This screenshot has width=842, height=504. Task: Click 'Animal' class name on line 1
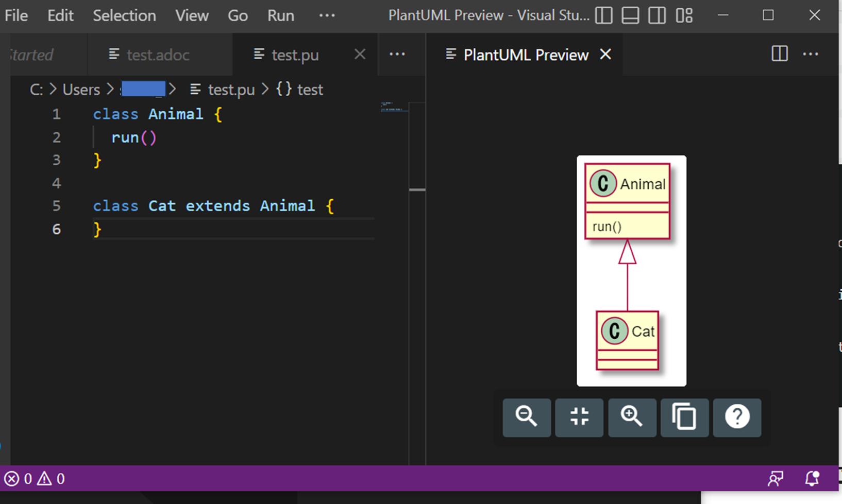click(x=176, y=114)
